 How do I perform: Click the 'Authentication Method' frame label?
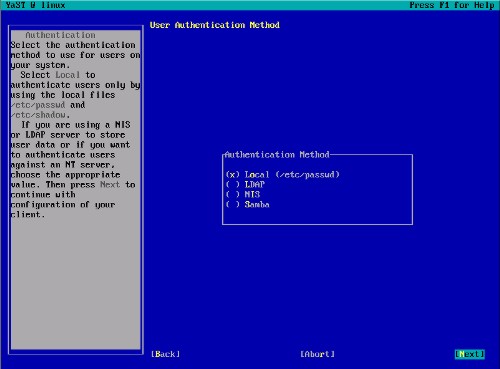click(x=277, y=155)
